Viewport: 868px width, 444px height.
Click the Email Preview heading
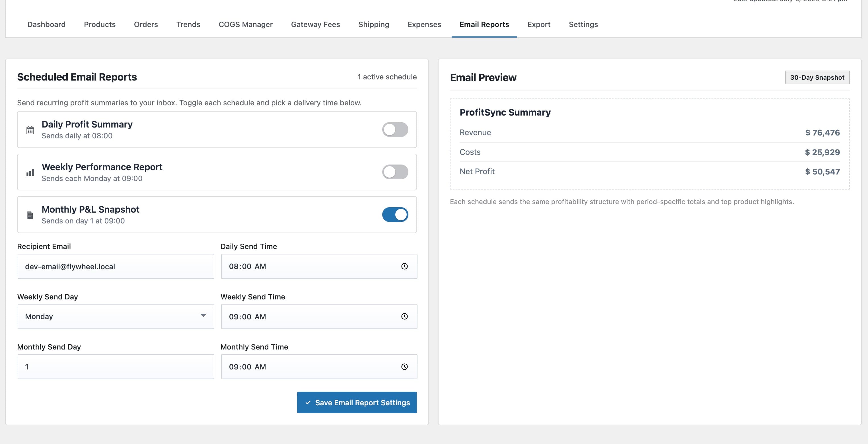[x=483, y=77]
